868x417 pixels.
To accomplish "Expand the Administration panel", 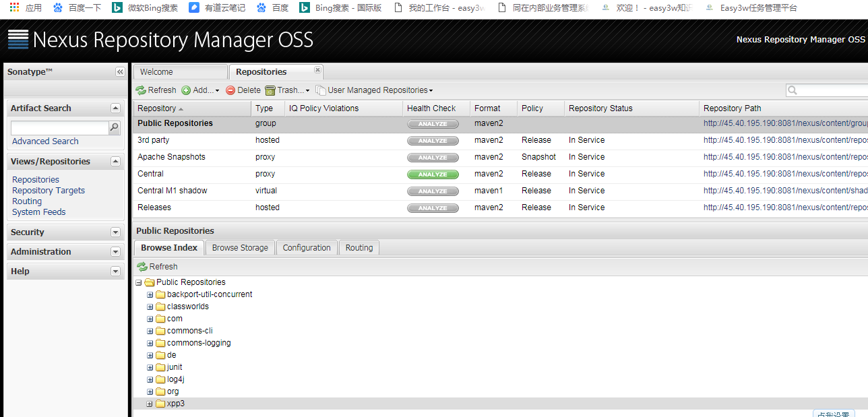I will click(115, 252).
